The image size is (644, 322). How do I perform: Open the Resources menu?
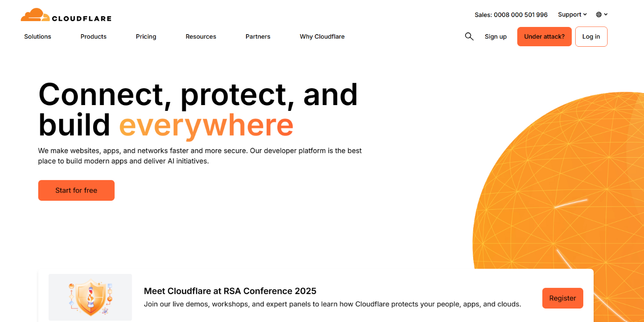tap(201, 36)
